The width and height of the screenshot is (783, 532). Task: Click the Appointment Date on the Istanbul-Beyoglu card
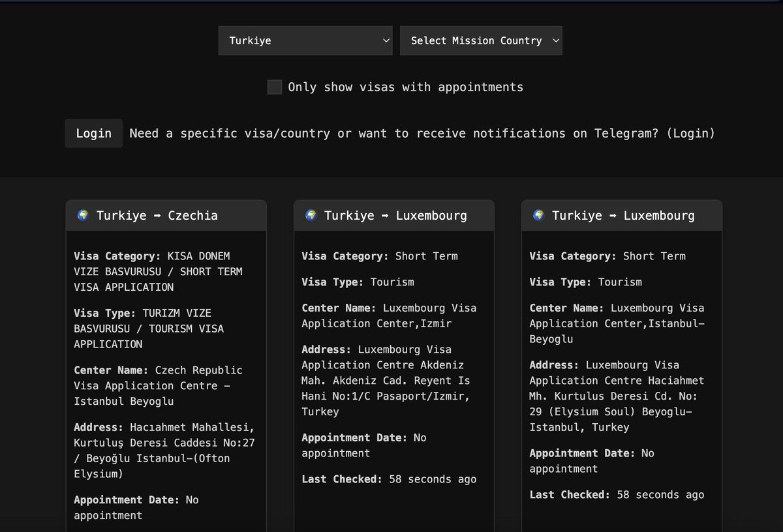coord(592,461)
